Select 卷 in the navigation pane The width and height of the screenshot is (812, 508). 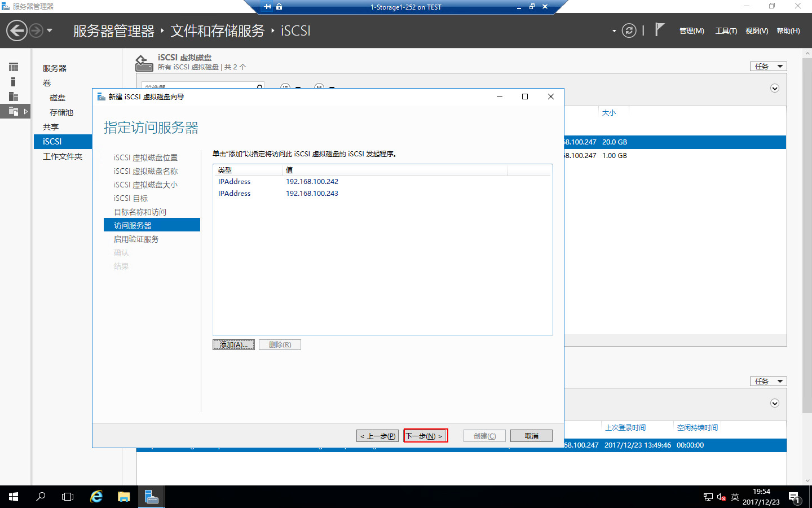click(47, 83)
